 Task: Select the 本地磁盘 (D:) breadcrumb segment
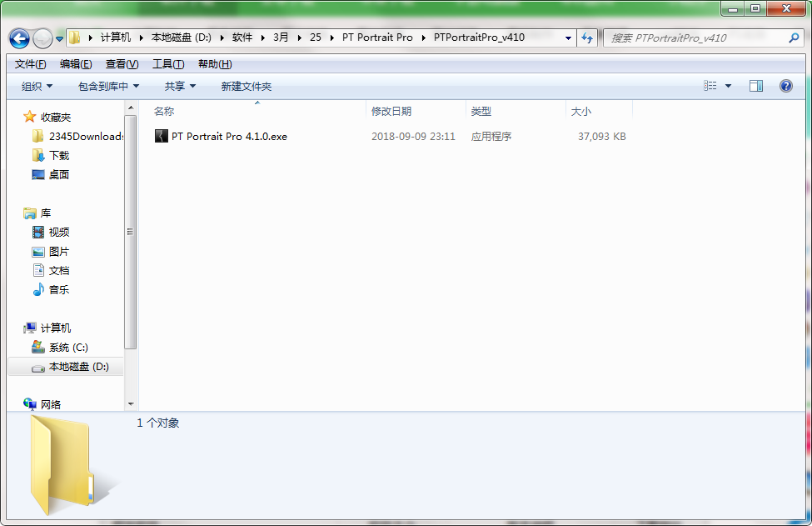182,38
